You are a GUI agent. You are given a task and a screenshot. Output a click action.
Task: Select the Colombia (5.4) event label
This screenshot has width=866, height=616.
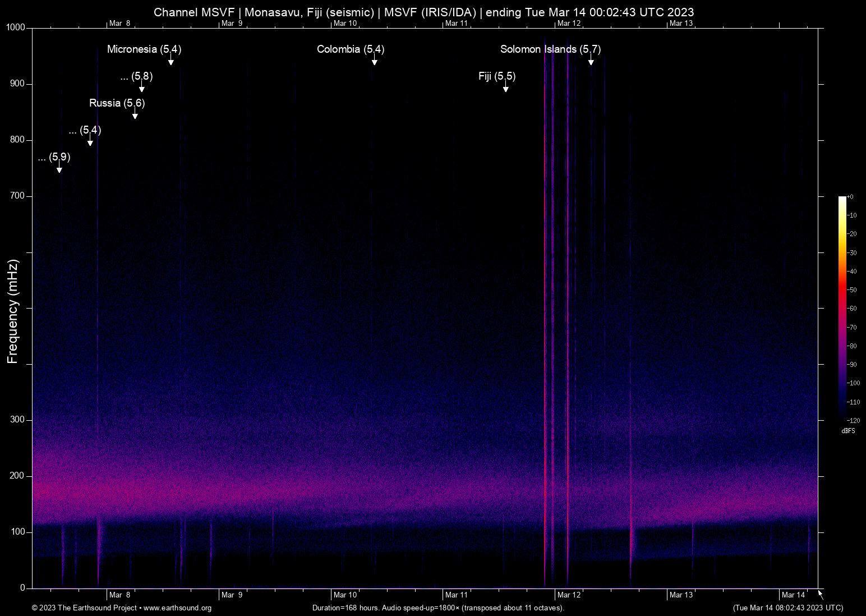click(x=351, y=49)
